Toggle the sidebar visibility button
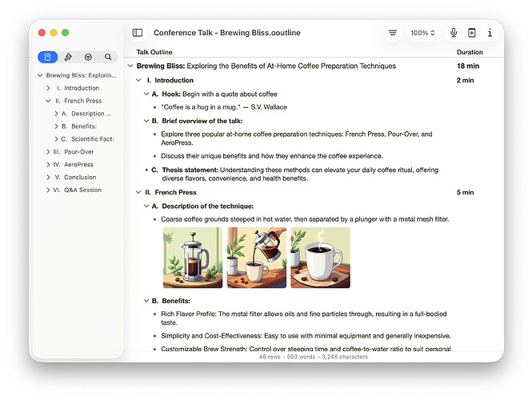 (x=138, y=33)
